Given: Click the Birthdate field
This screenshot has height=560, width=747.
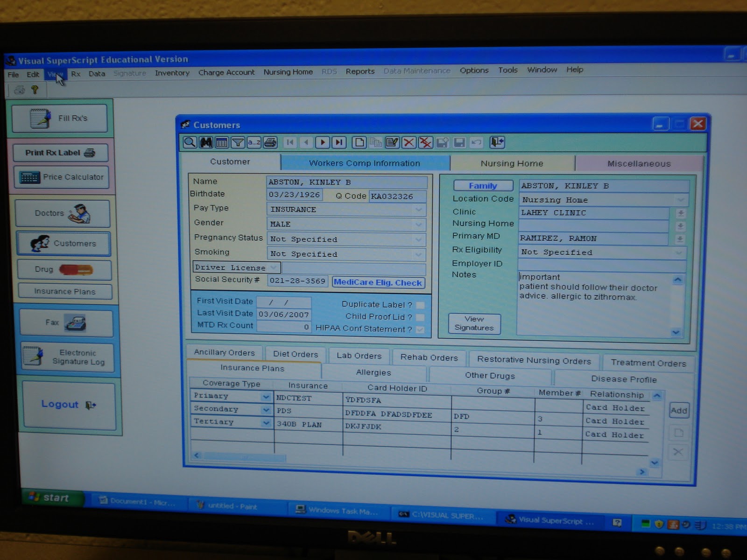Looking at the screenshot, I should [x=294, y=195].
